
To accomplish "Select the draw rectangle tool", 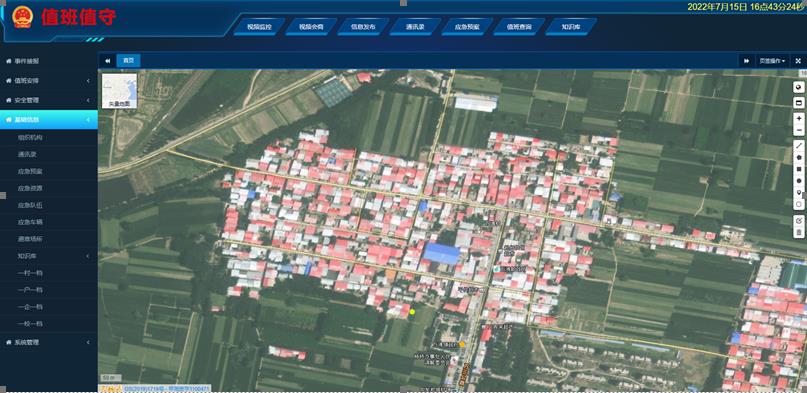I will [798, 169].
